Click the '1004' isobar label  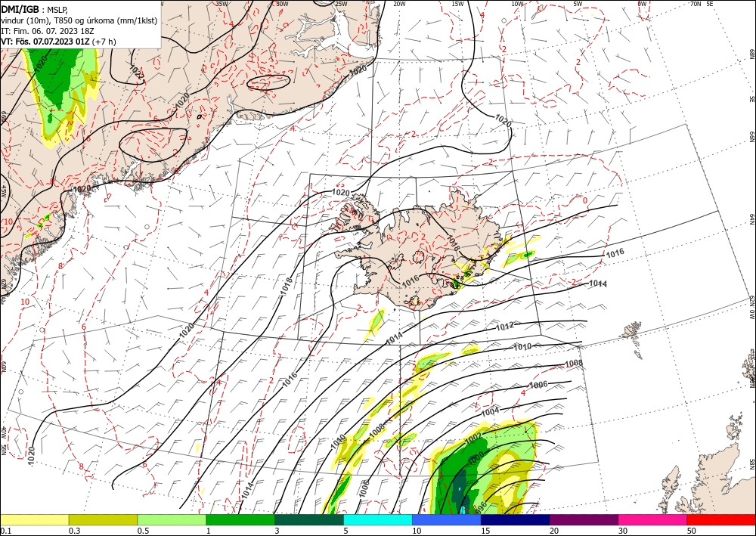[491, 412]
